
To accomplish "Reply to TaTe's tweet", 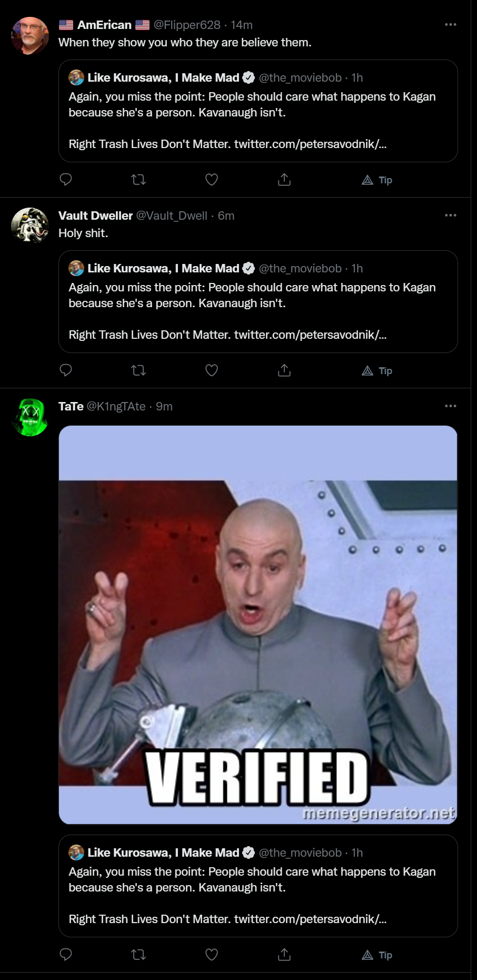I will [66, 955].
